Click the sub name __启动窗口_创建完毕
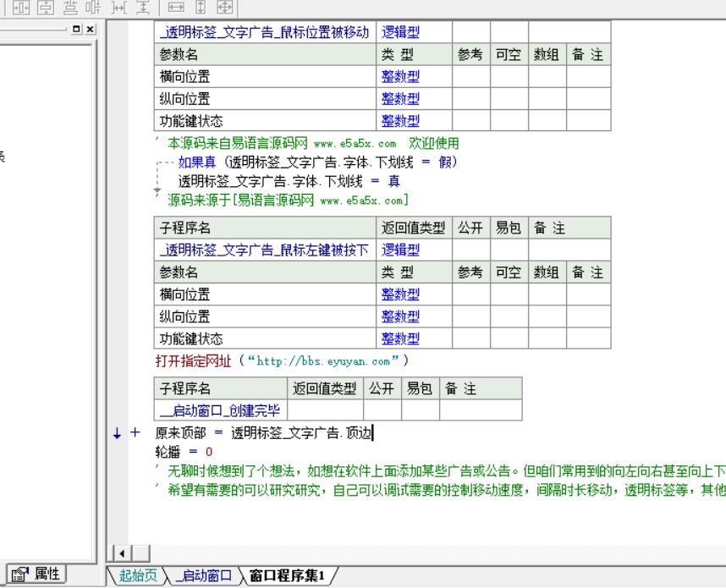The width and height of the screenshot is (726, 588). [220, 410]
